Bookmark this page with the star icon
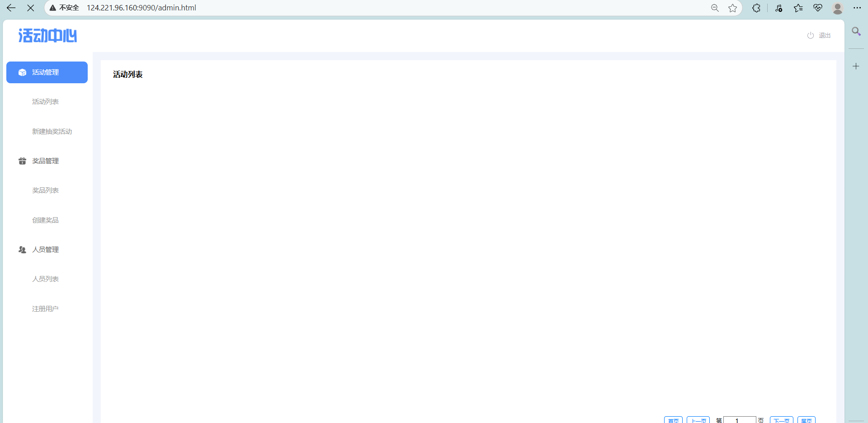The image size is (868, 423). [733, 8]
